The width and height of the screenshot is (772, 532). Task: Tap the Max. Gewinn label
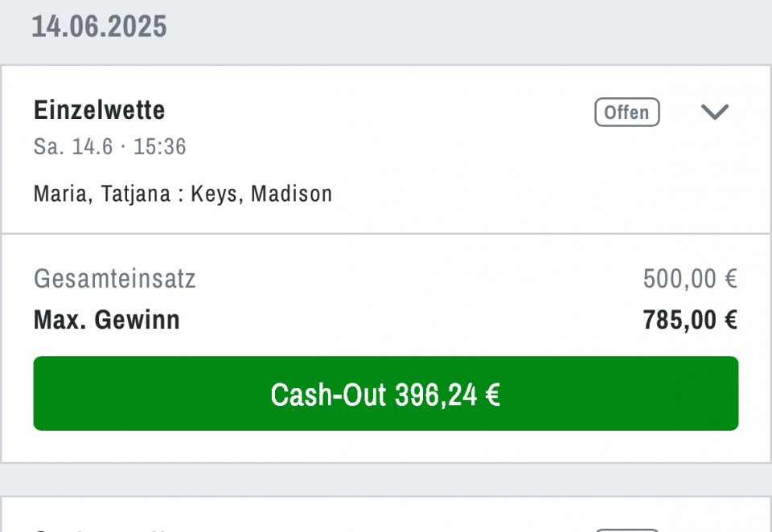pos(107,320)
